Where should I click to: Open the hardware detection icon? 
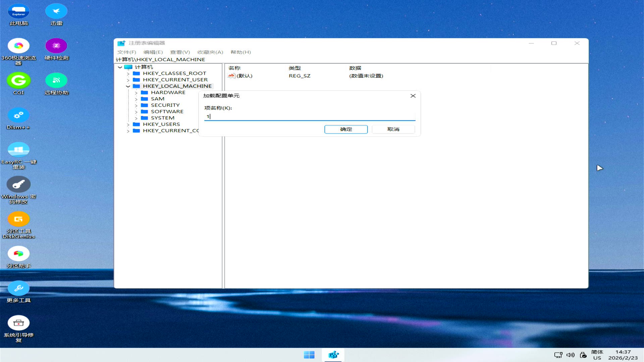coord(56,46)
